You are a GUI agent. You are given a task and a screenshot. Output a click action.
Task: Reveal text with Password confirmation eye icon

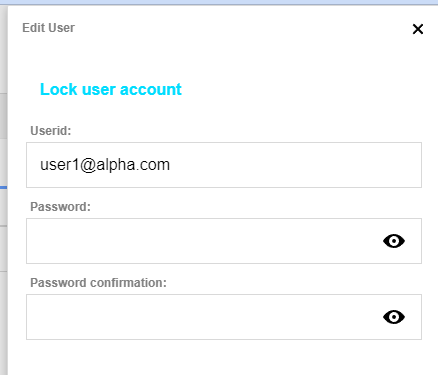tap(394, 317)
